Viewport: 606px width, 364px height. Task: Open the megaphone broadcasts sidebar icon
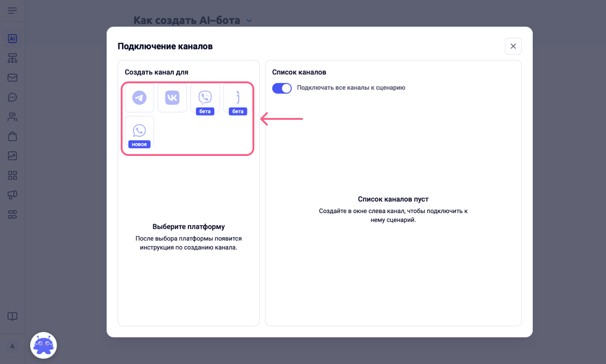pyautogui.click(x=12, y=195)
